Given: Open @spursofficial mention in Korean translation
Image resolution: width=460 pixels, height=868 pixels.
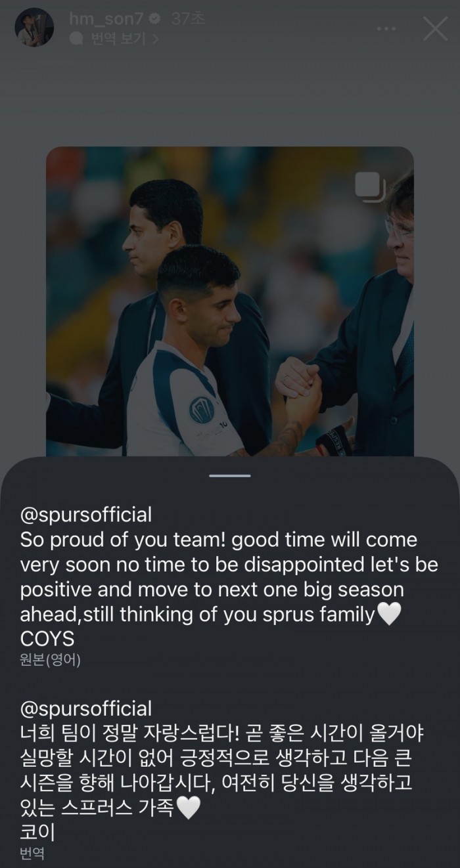Looking at the screenshot, I should coord(87,708).
